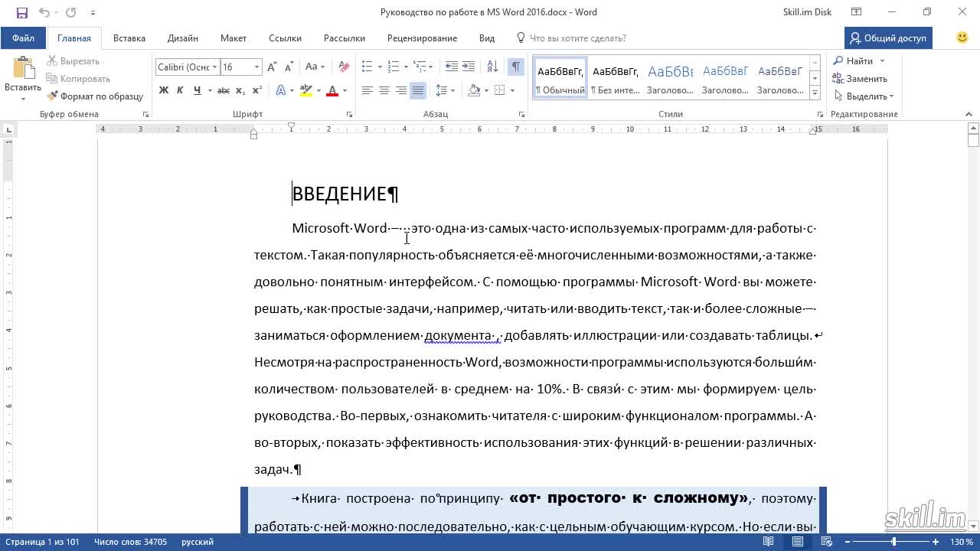Open the Выделить (Select) dropdown

[x=864, y=96]
